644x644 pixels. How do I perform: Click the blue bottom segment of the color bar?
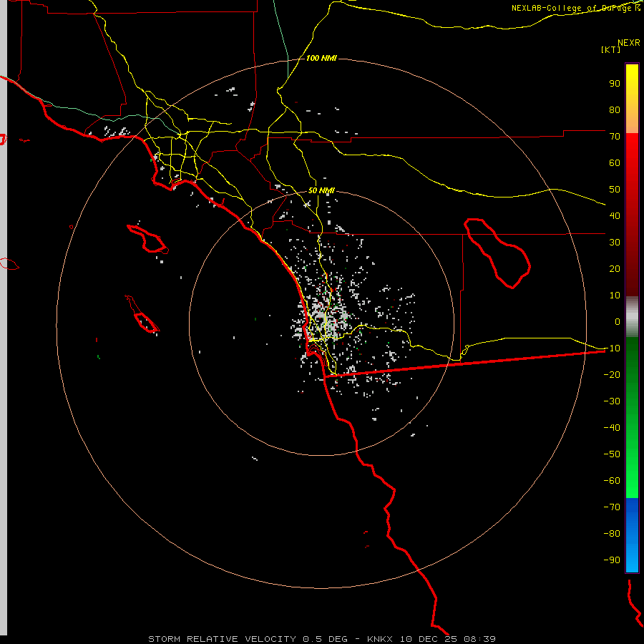[x=632, y=535]
